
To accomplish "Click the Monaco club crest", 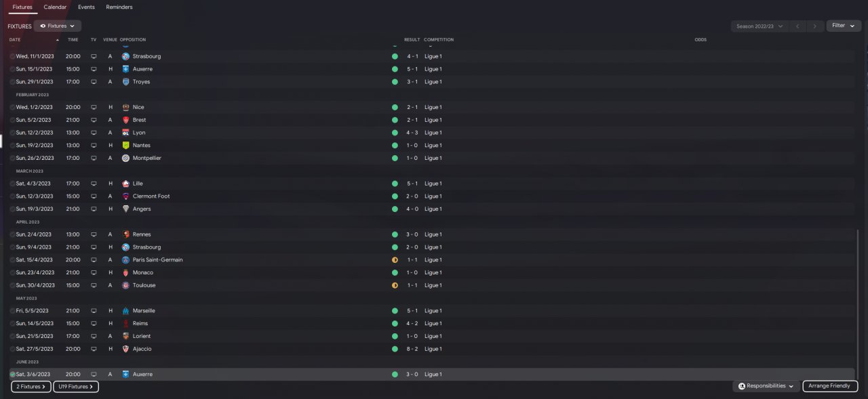I will coord(125,272).
